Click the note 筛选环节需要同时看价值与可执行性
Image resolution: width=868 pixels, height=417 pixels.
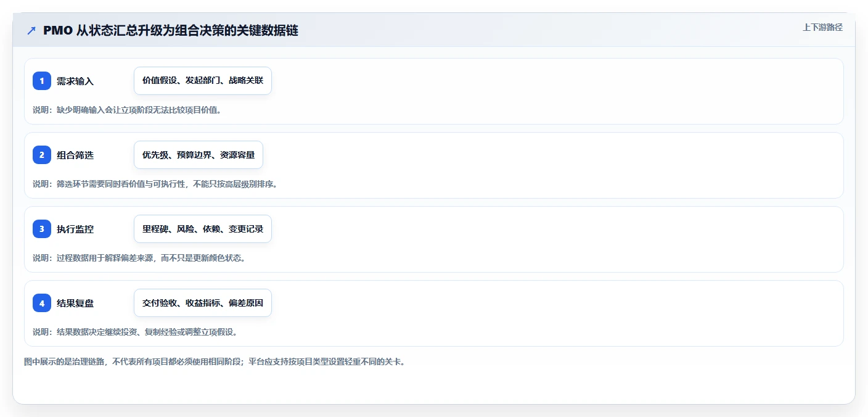point(155,184)
